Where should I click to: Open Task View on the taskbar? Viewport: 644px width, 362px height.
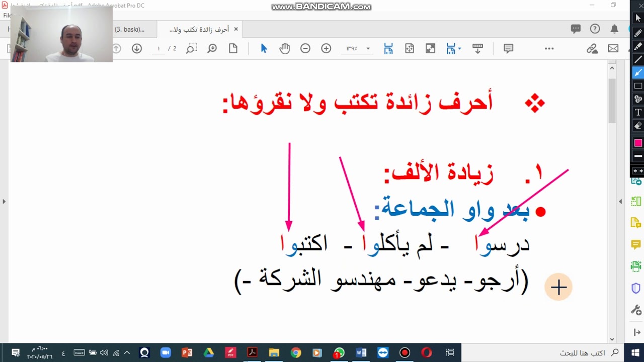coord(450,352)
